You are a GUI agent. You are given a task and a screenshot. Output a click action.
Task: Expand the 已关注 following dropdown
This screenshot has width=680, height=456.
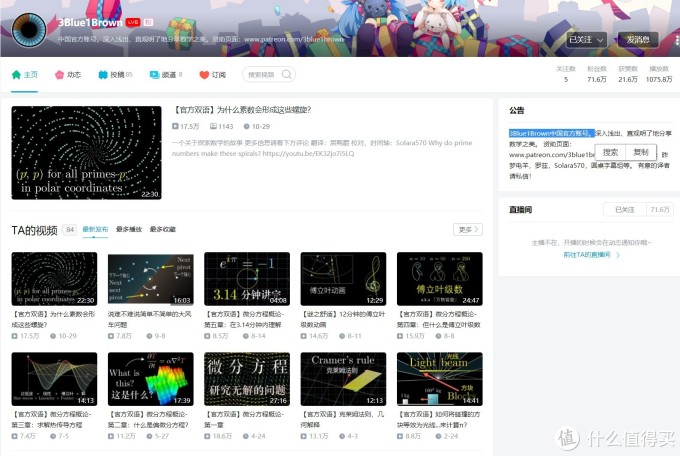click(x=586, y=40)
